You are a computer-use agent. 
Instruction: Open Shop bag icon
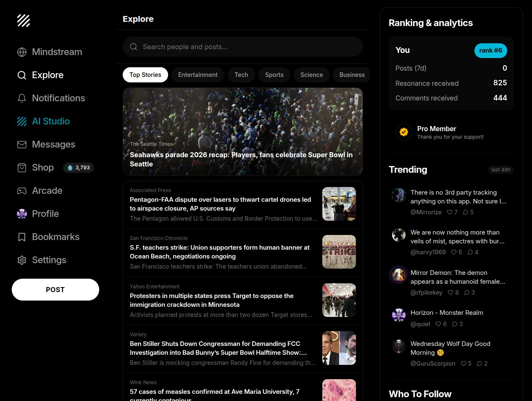pyautogui.click(x=22, y=168)
